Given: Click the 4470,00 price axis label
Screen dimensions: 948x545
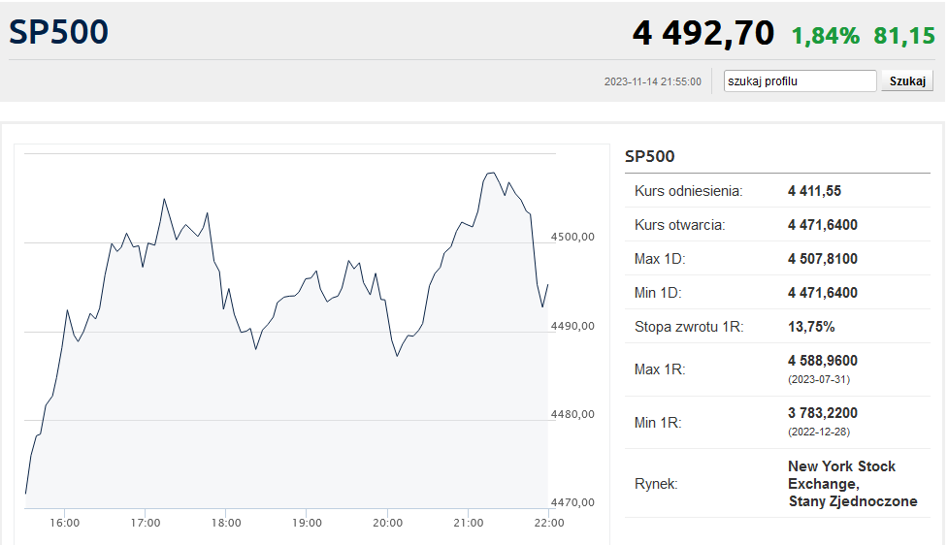Looking at the screenshot, I should [x=573, y=502].
